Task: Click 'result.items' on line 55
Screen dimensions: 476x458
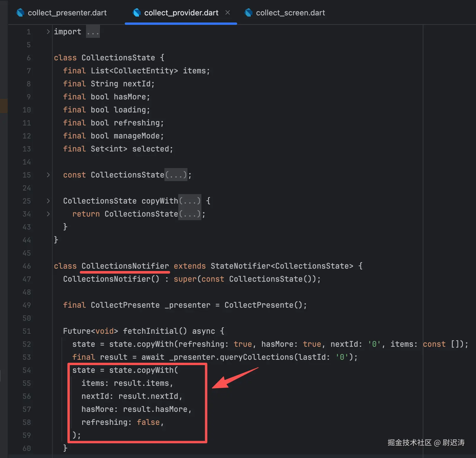Action: click(141, 383)
